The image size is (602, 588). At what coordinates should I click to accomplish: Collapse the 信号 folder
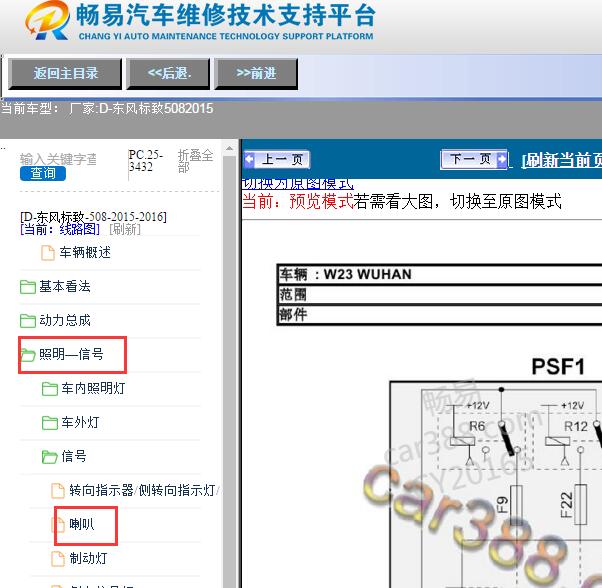pyautogui.click(x=74, y=456)
